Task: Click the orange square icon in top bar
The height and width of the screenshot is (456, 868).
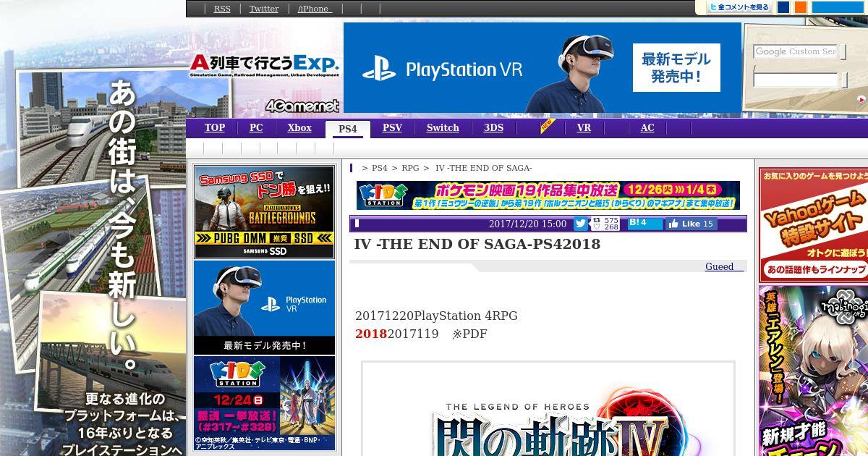Action: [801, 7]
